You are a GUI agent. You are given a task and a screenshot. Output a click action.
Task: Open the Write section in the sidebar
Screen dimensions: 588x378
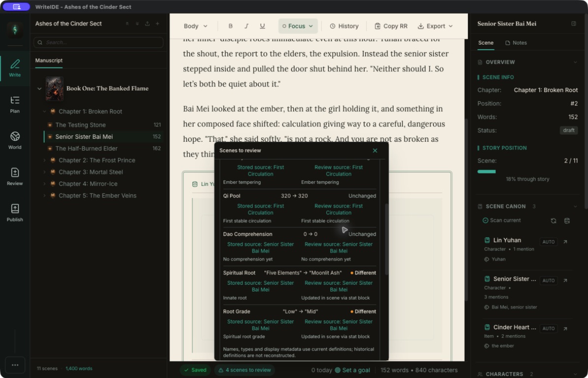point(15,68)
